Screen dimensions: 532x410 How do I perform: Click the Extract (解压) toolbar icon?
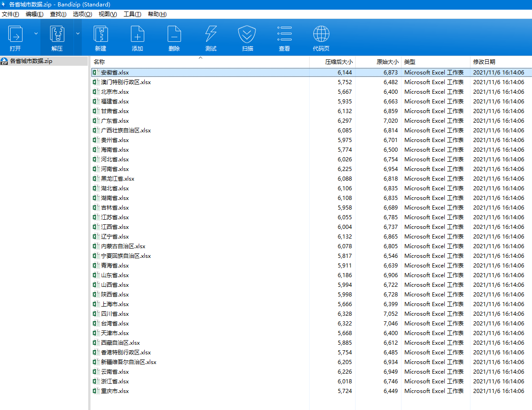pos(57,34)
